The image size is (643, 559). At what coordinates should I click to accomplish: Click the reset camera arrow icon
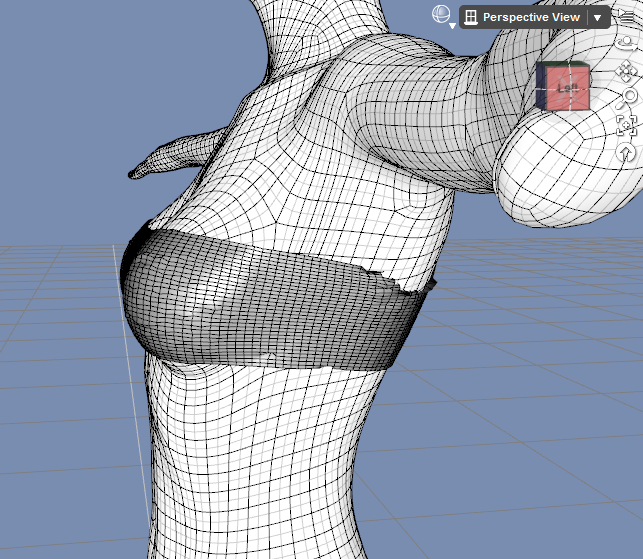coord(626,153)
